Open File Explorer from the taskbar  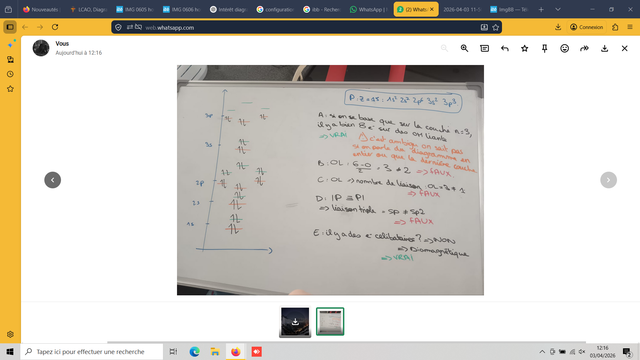[x=215, y=351]
